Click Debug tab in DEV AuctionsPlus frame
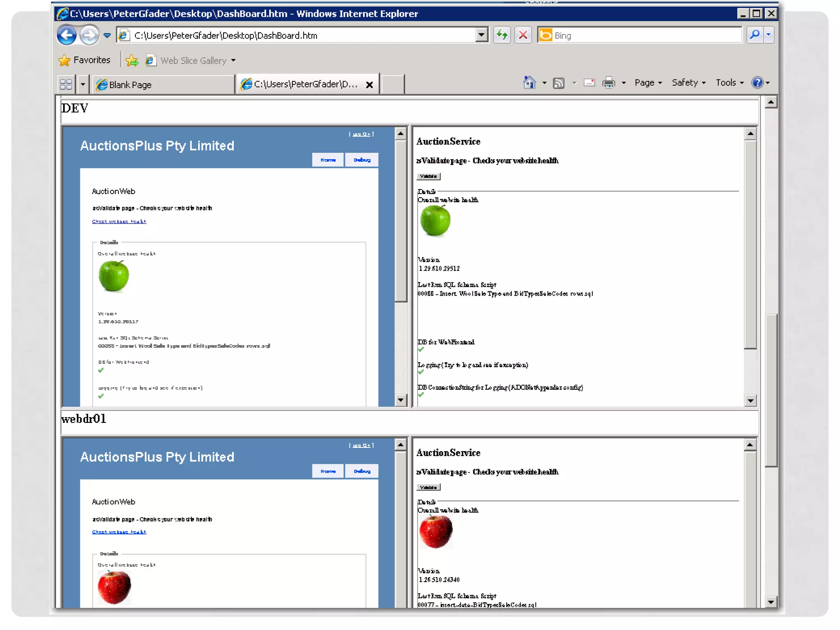The height and width of the screenshot is (630, 840). click(x=362, y=160)
